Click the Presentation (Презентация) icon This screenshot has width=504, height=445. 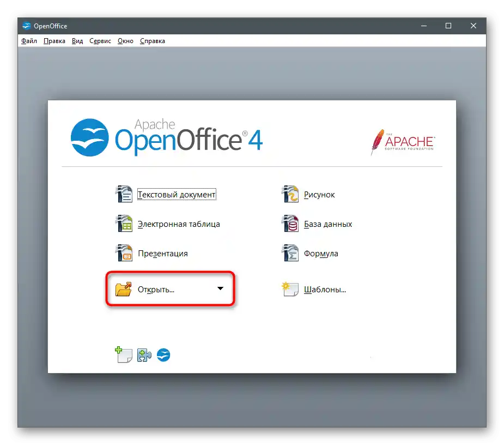124,253
